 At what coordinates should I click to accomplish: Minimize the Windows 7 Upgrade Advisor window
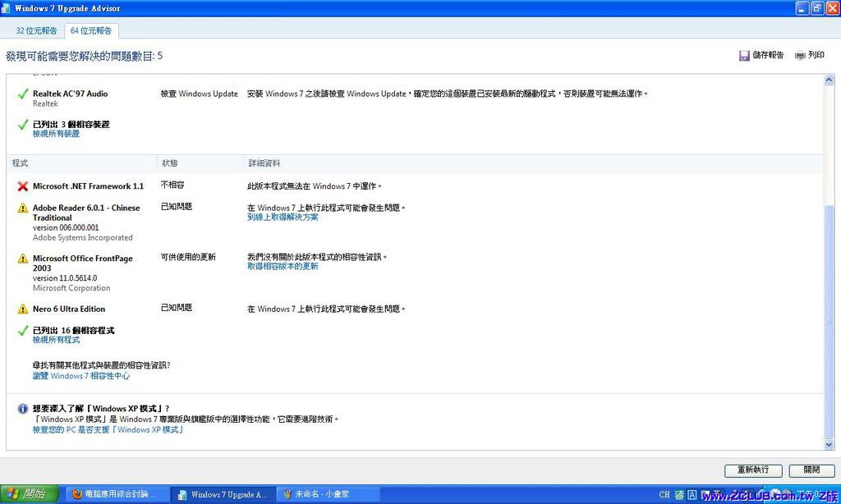point(802,8)
